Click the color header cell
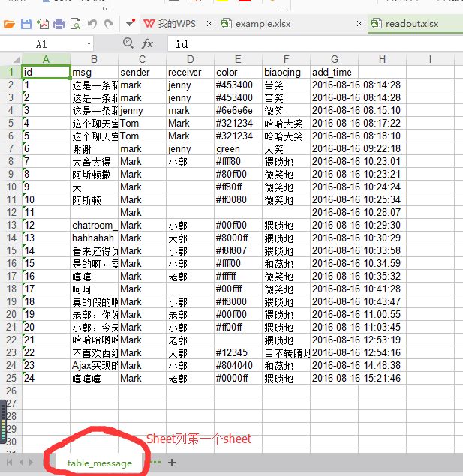Screen dimensions: 463x476 click(x=238, y=72)
